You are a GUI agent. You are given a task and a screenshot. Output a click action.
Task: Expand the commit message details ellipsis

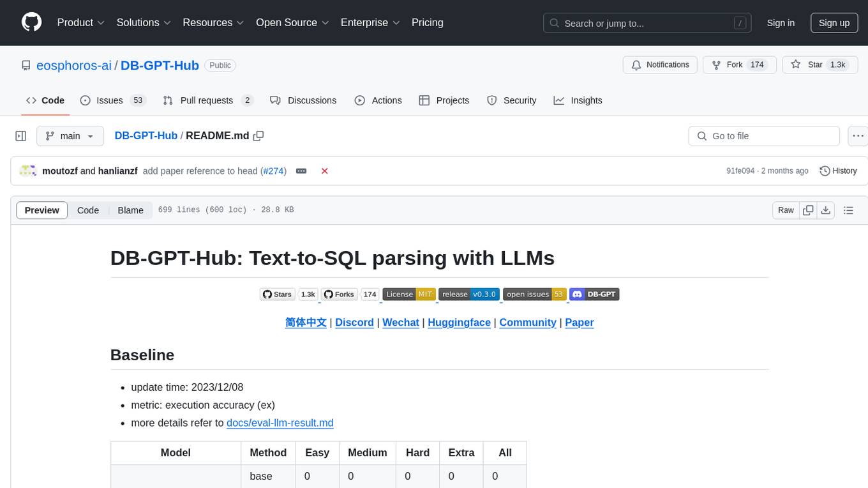pyautogui.click(x=301, y=171)
